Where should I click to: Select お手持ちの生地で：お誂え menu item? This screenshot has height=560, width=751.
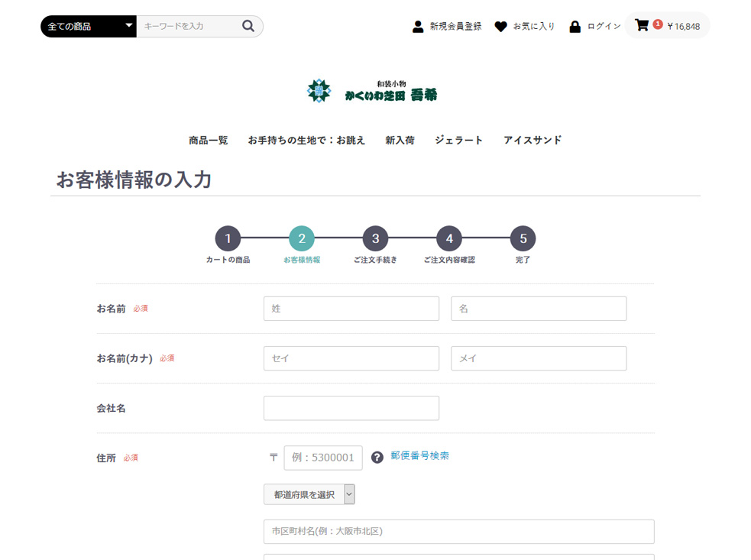tap(306, 141)
